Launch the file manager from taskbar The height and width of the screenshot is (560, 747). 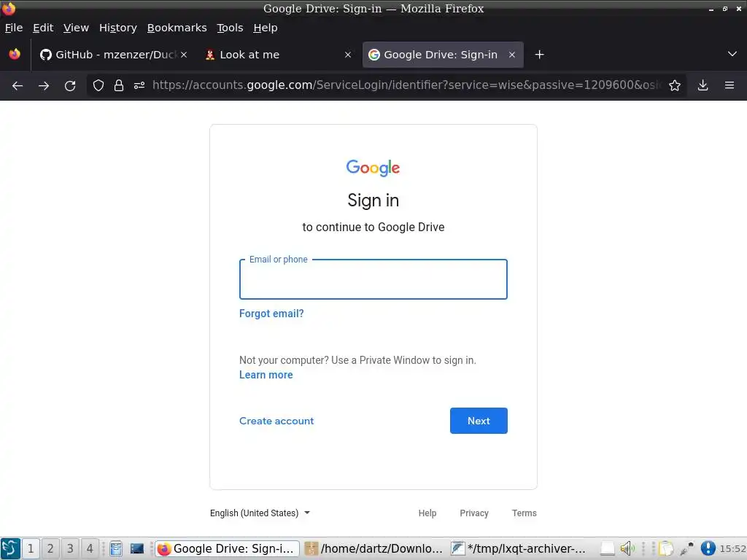click(x=116, y=548)
